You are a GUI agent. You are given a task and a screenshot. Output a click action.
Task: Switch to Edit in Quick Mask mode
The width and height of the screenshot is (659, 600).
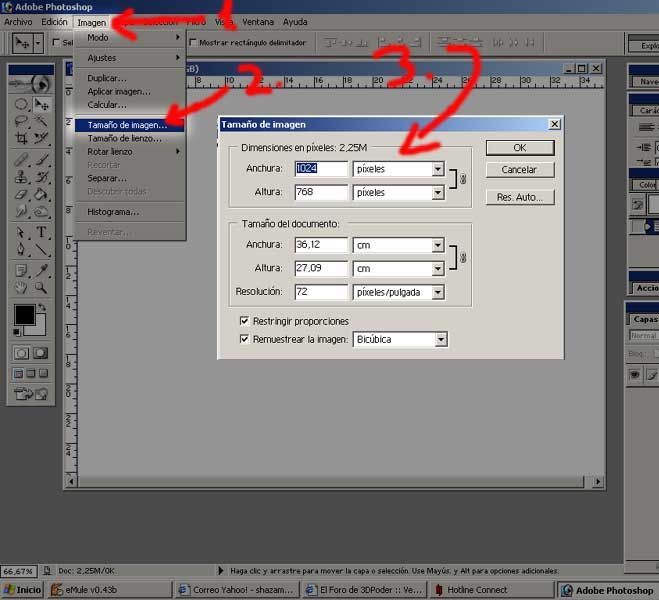pyautogui.click(x=41, y=353)
